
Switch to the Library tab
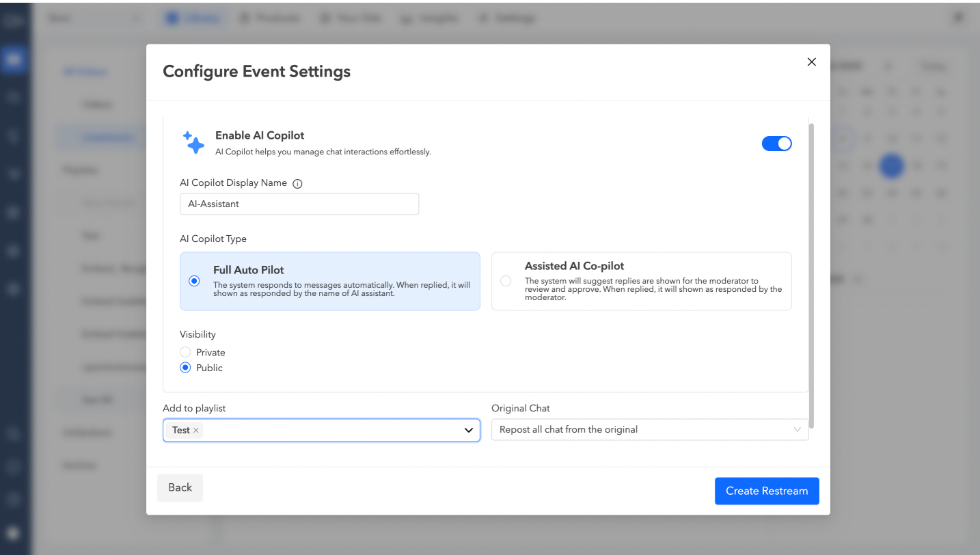point(193,18)
